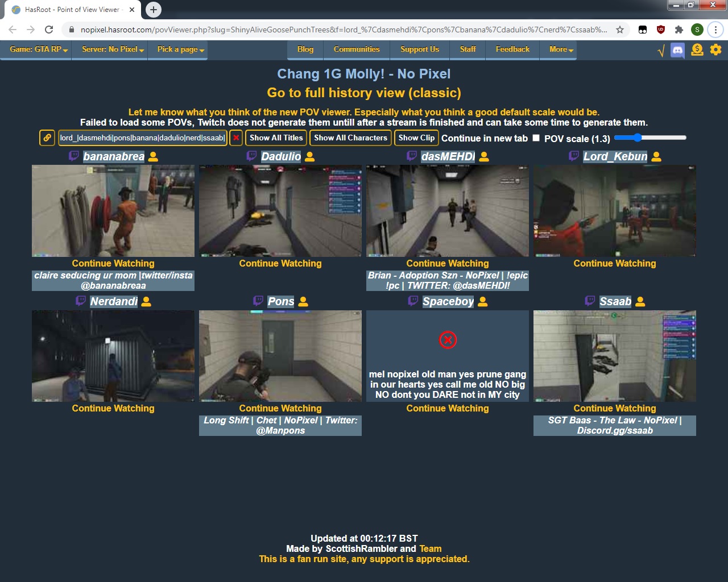Open the Staff menu item

point(468,49)
